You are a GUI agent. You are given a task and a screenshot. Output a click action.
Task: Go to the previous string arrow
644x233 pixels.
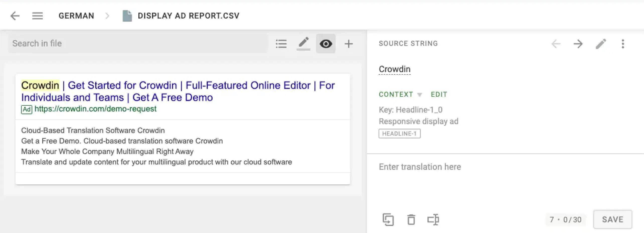pyautogui.click(x=556, y=44)
